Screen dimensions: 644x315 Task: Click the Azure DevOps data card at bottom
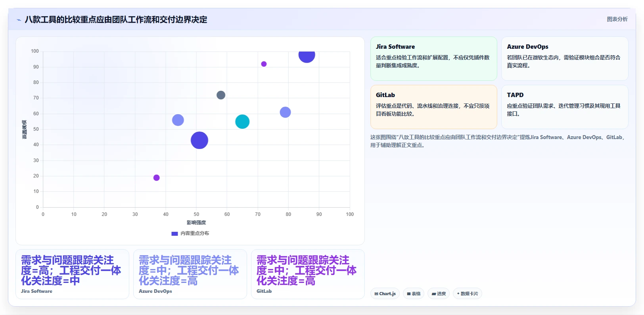[x=190, y=274]
